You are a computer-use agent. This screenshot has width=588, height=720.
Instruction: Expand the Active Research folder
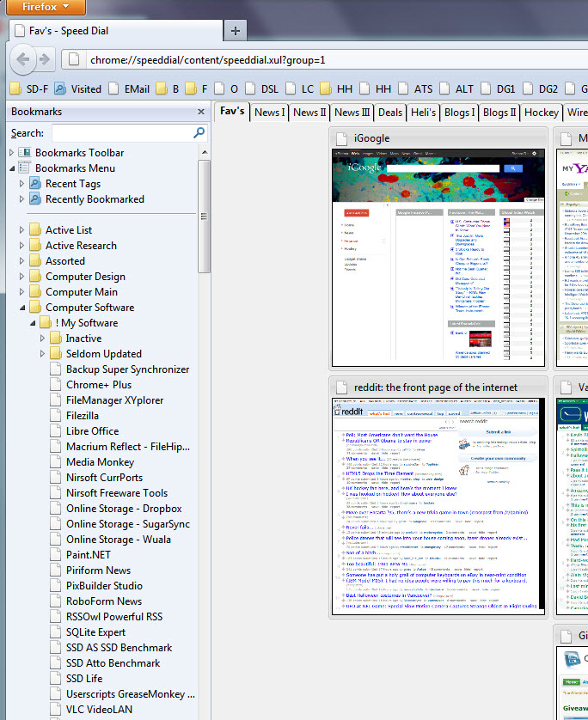pyautogui.click(x=23, y=246)
